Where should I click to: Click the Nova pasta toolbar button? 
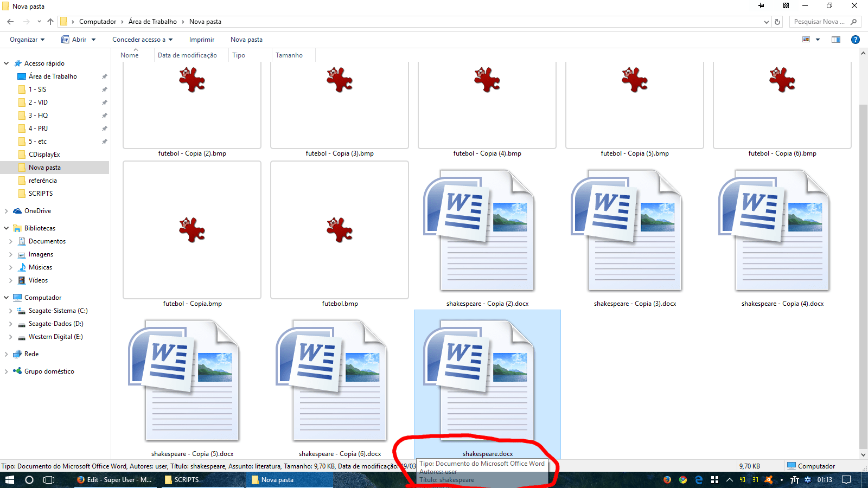click(x=246, y=39)
